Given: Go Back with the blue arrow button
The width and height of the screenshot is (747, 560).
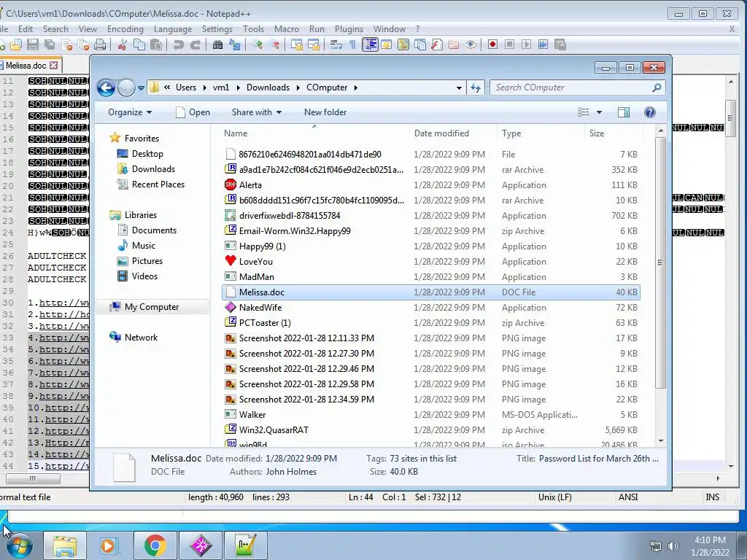Looking at the screenshot, I should pyautogui.click(x=106, y=88).
